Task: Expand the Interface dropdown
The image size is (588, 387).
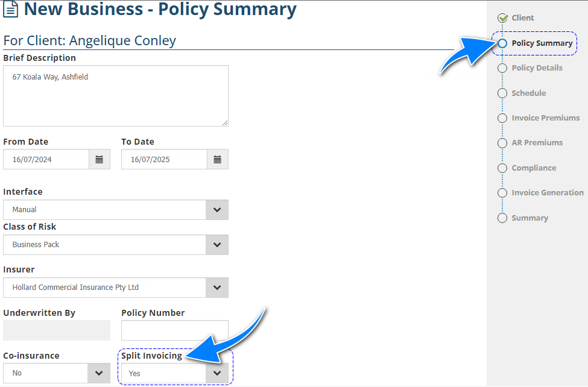Action: point(217,210)
